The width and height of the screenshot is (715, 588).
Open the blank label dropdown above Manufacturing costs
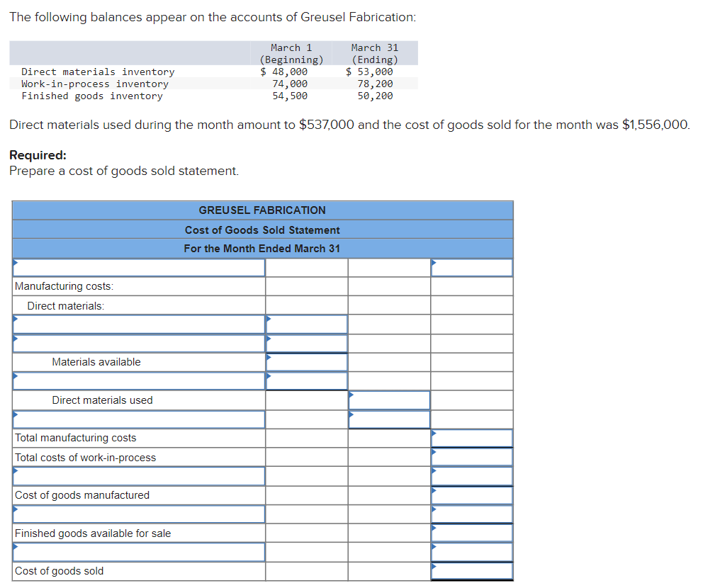(139, 268)
